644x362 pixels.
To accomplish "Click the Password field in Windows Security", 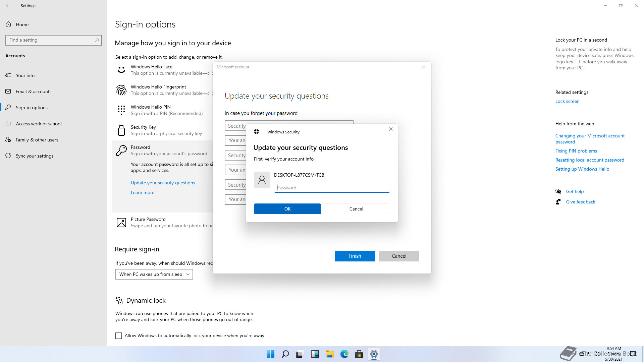I will coord(332,187).
